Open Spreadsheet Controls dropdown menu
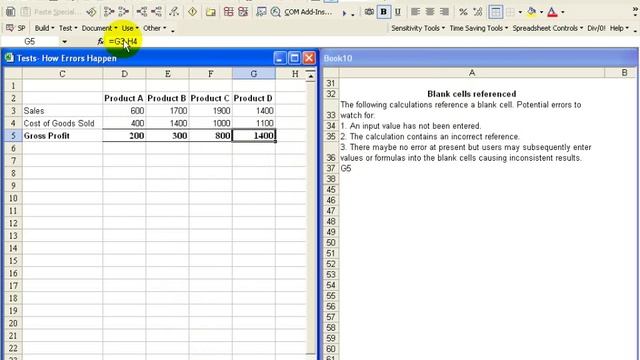The width and height of the screenshot is (640, 360). pos(547,28)
